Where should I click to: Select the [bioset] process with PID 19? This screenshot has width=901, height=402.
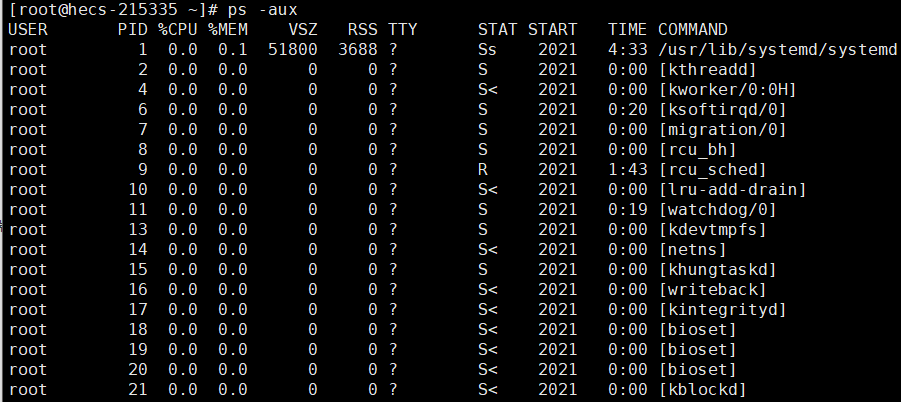coord(698,349)
